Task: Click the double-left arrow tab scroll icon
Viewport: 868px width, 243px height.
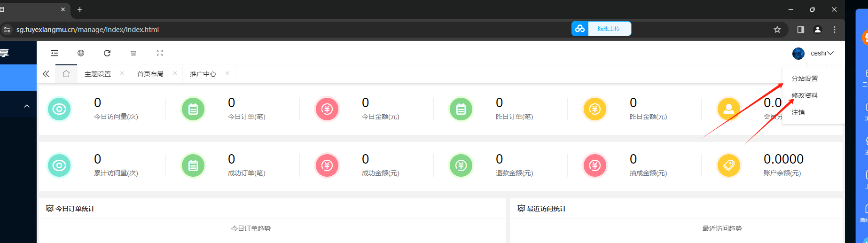Action: 46,74
